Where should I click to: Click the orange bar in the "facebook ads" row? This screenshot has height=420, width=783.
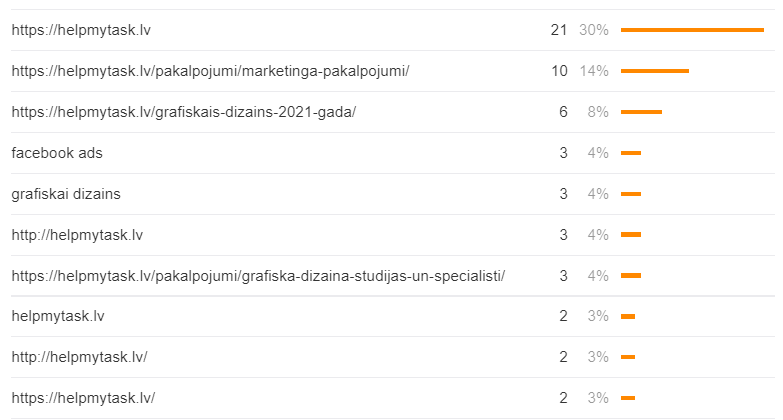pyautogui.click(x=631, y=153)
